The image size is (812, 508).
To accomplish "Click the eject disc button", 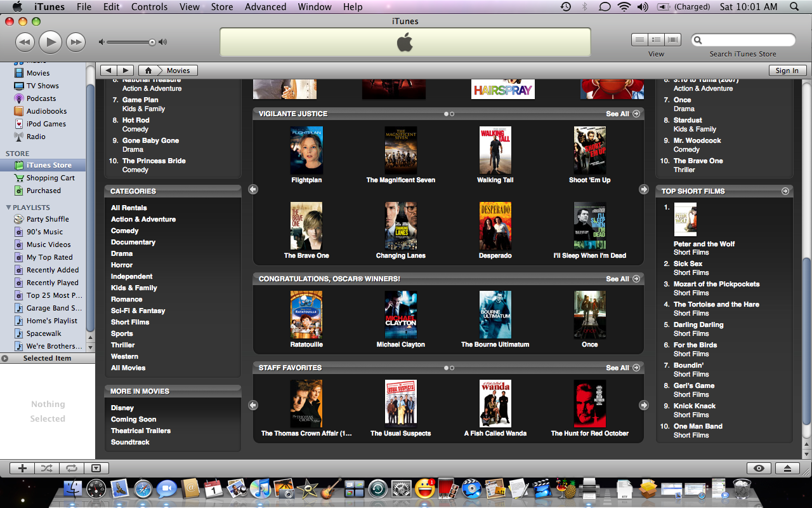I will [787, 468].
